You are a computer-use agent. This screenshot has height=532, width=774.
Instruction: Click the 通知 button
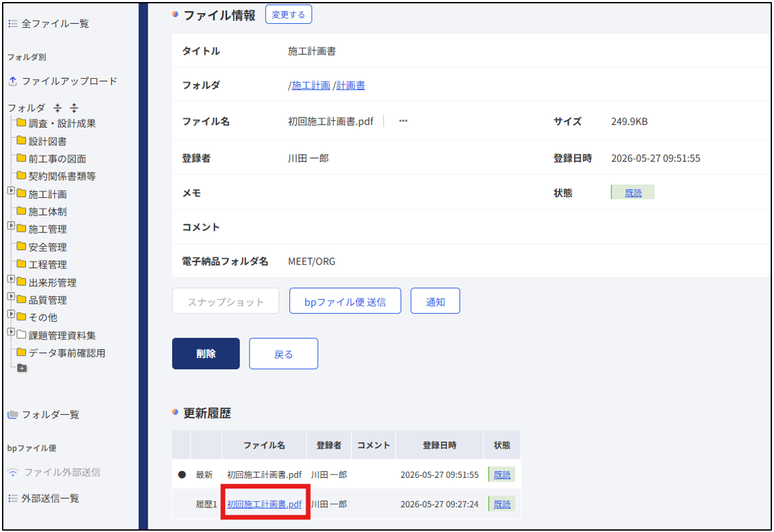436,301
